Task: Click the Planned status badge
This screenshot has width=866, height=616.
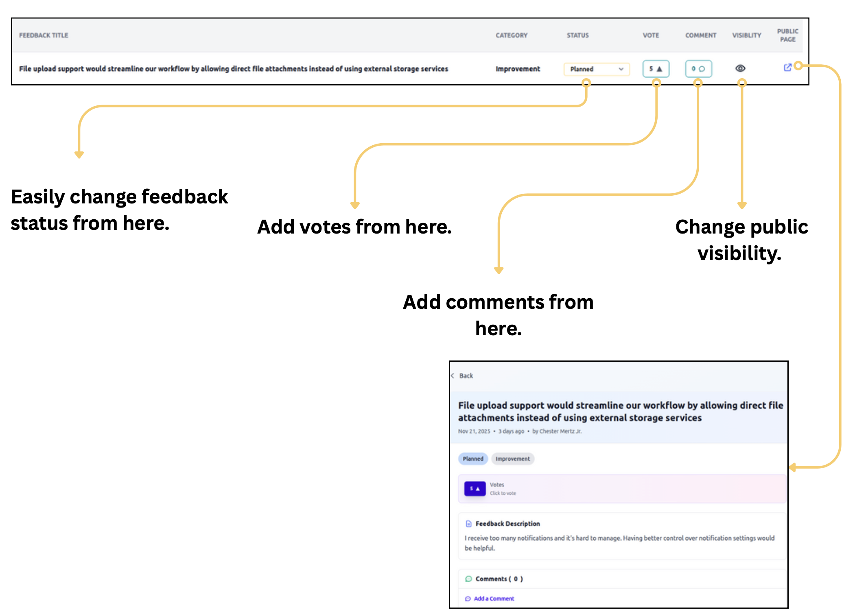Action: coord(472,459)
